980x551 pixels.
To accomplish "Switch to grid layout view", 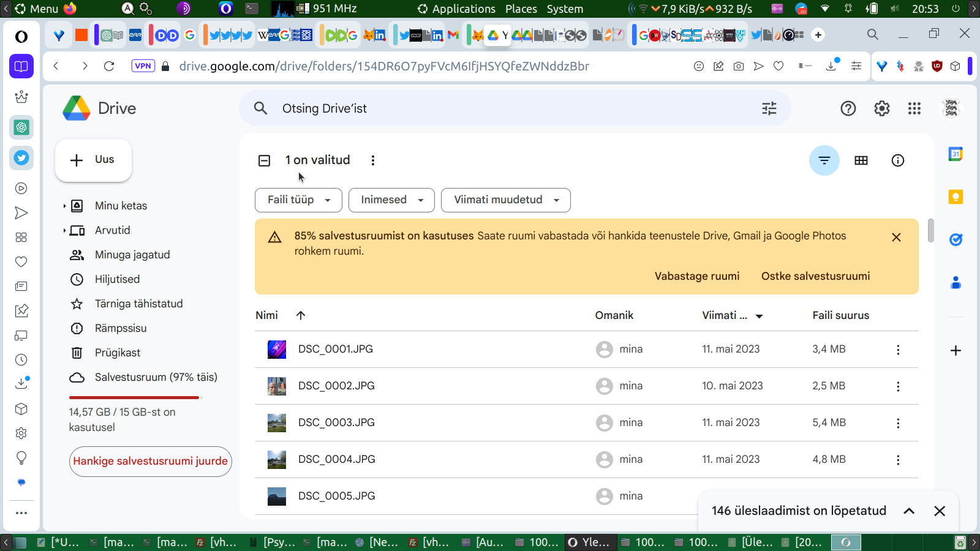I will [x=861, y=160].
